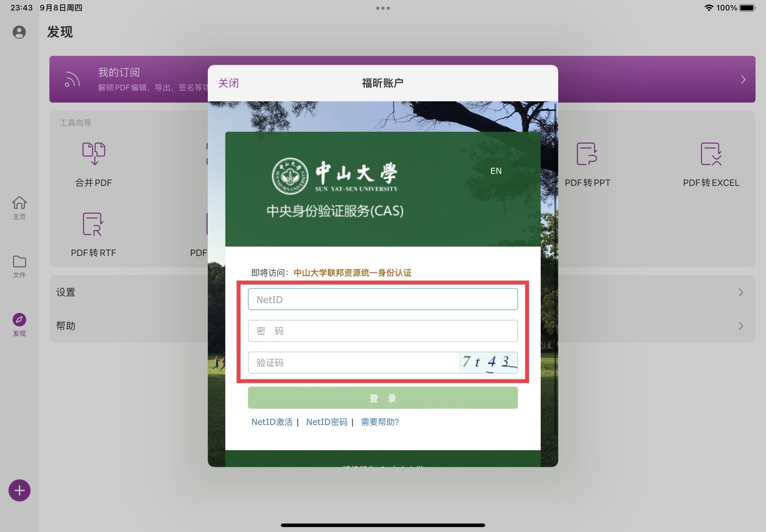Open the PDF转EXCEL tool icon
Viewport: 766px width, 532px height.
pyautogui.click(x=711, y=154)
